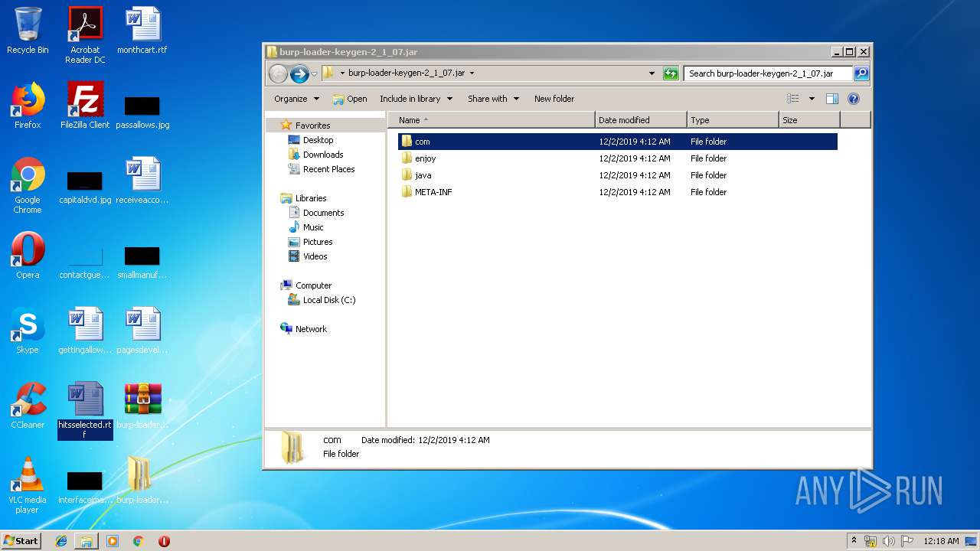The width and height of the screenshot is (980, 551).
Task: Sort by the Type column header
Action: click(x=733, y=120)
